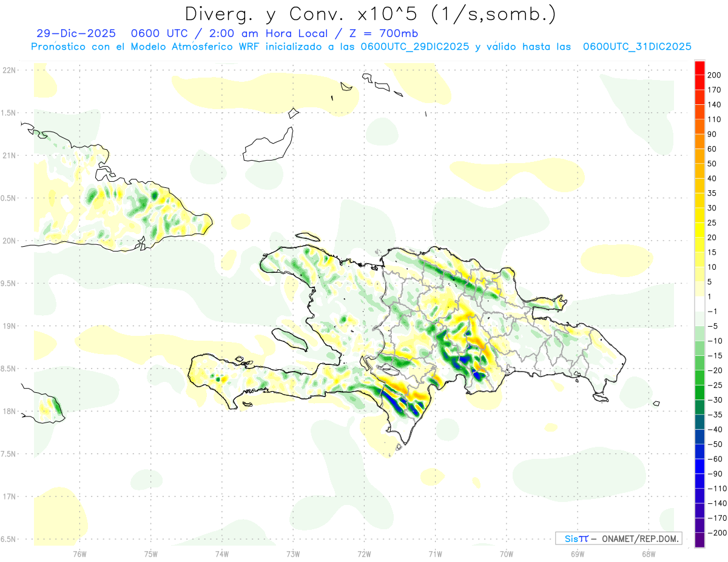Viewport: 728px width, 562px height.
Task: Click the '-60' colorbar value
Action: (x=715, y=459)
